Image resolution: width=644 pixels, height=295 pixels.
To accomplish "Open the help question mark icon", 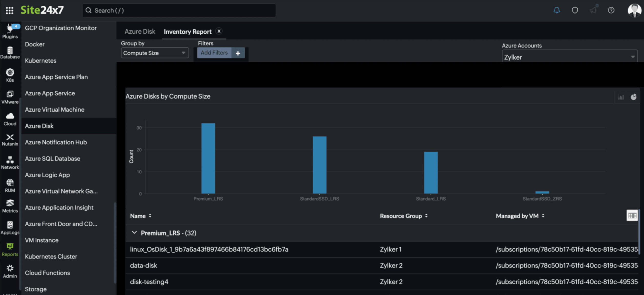I will [x=611, y=10].
